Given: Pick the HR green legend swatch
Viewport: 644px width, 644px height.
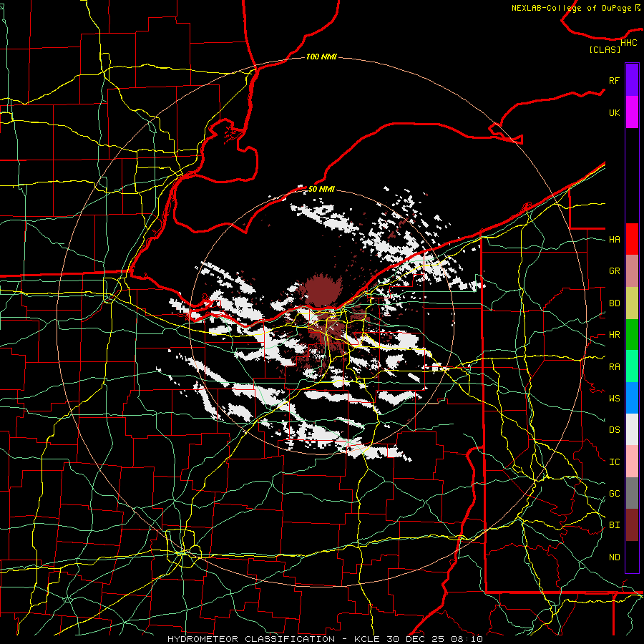Looking at the screenshot, I should click(632, 335).
